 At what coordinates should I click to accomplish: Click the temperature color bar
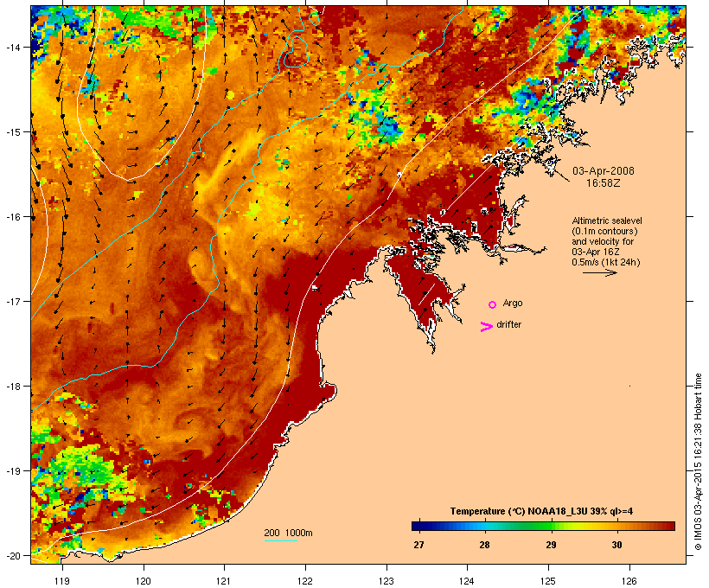(543, 526)
